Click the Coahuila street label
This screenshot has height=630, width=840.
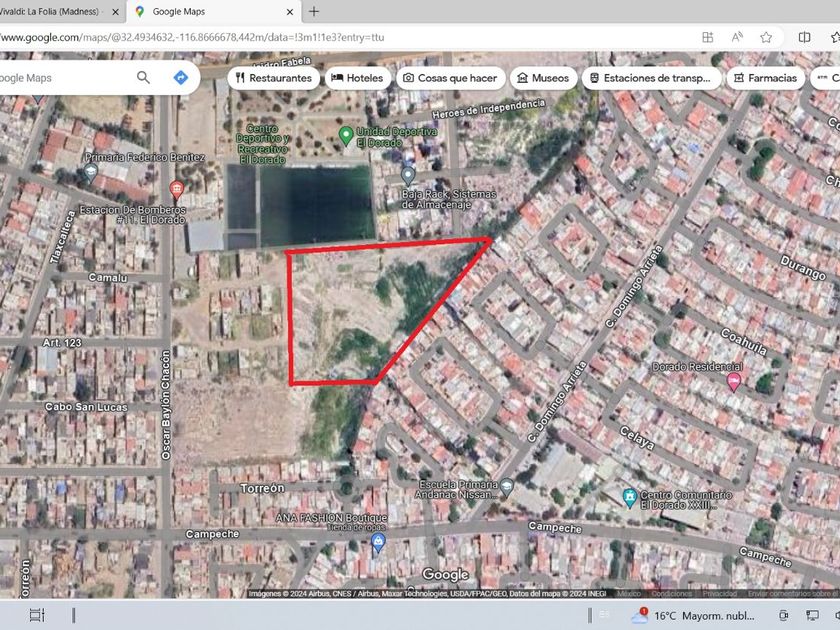(x=744, y=341)
